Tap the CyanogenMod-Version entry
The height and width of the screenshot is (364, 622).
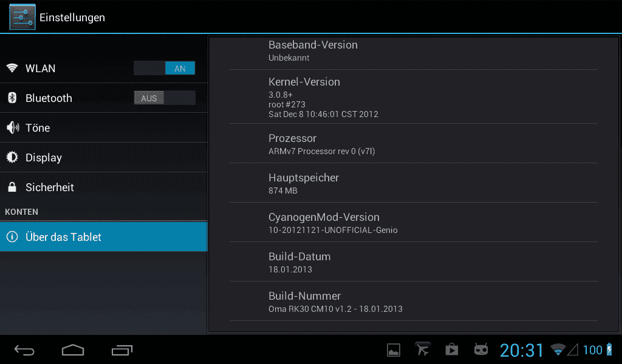413,222
